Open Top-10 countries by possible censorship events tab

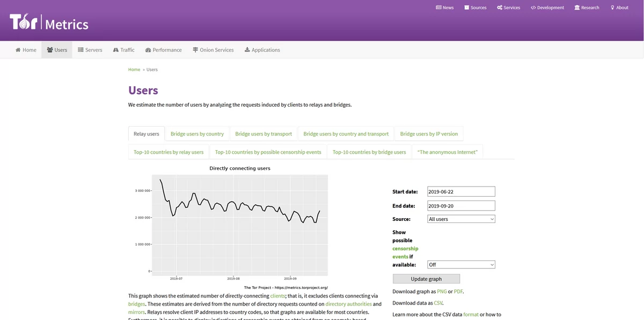[x=268, y=152]
